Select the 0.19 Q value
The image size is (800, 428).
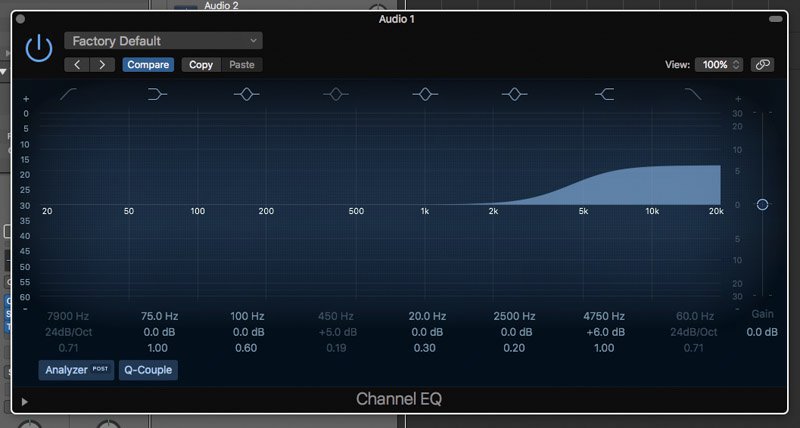336,348
